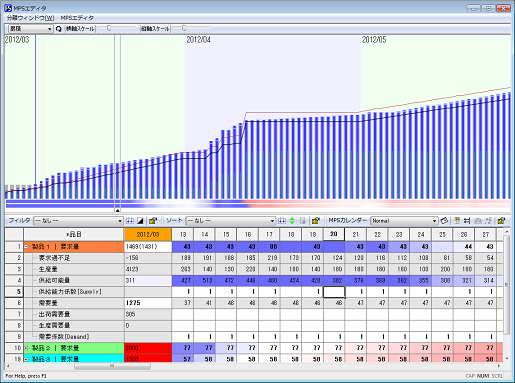The height and width of the screenshot is (383, 515).
Task: Click the horizontal fit icon in calendar toolbar
Action: tap(467, 221)
